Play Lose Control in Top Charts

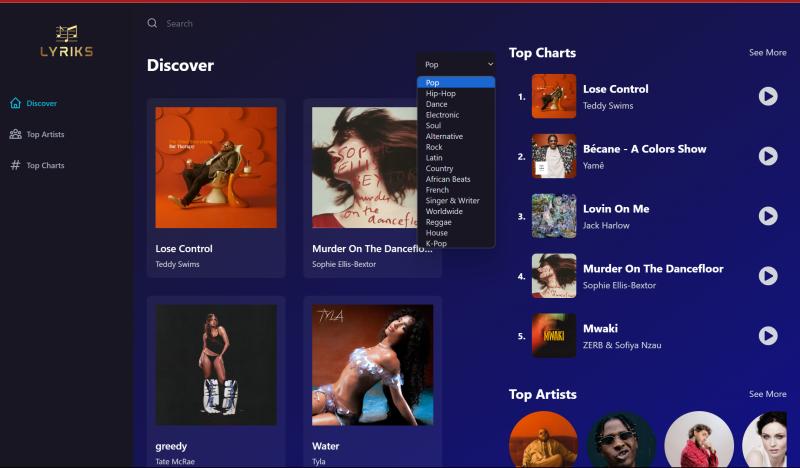click(x=768, y=96)
